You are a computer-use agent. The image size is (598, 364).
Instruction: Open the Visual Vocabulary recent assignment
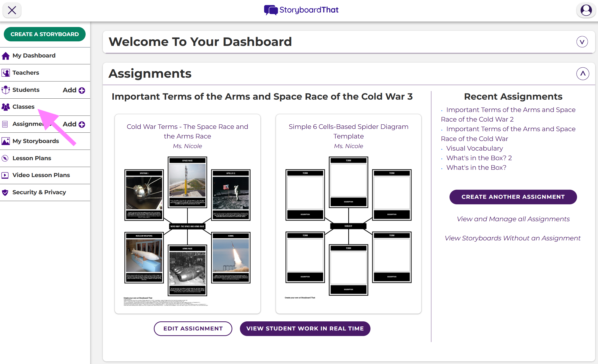(474, 148)
